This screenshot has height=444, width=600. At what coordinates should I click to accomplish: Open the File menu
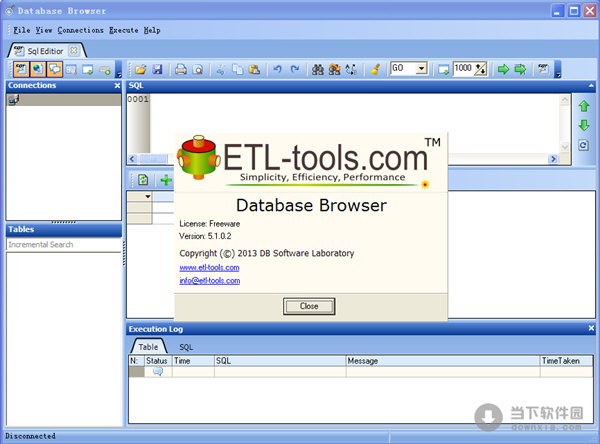(x=21, y=30)
